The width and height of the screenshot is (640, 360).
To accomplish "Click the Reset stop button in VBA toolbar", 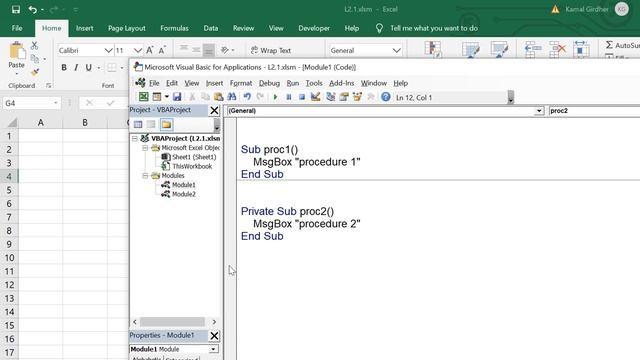I will pyautogui.click(x=302, y=97).
